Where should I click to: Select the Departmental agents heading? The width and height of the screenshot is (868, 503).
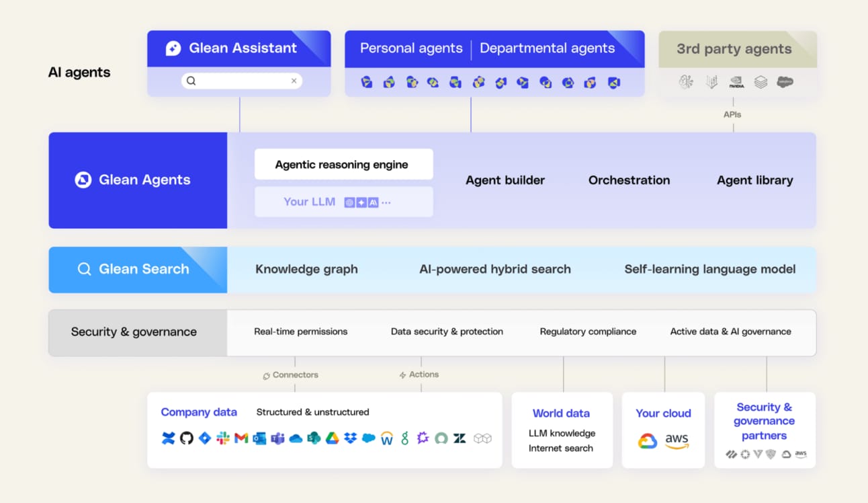pyautogui.click(x=548, y=48)
